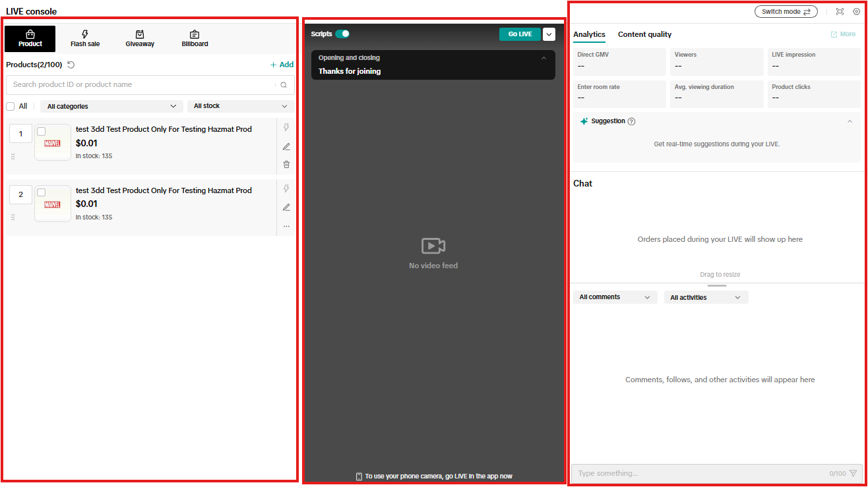The height and width of the screenshot is (487, 868).
Task: Check the All products checkbox
Action: (11, 106)
